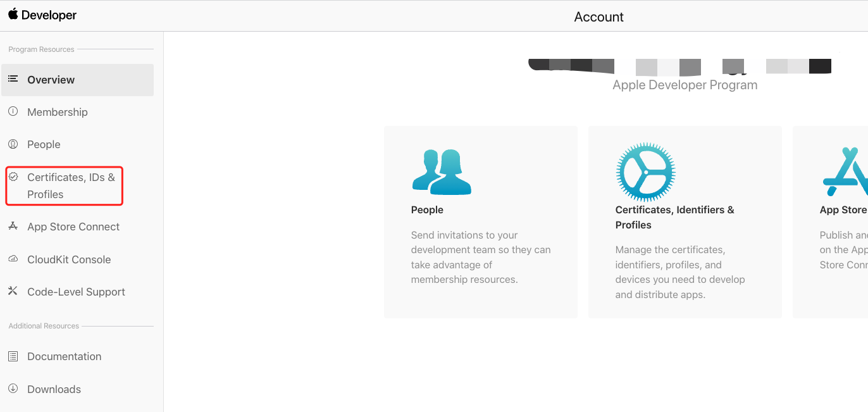Click the CloudKit Console cloud icon
The width and height of the screenshot is (868, 412).
[13, 259]
